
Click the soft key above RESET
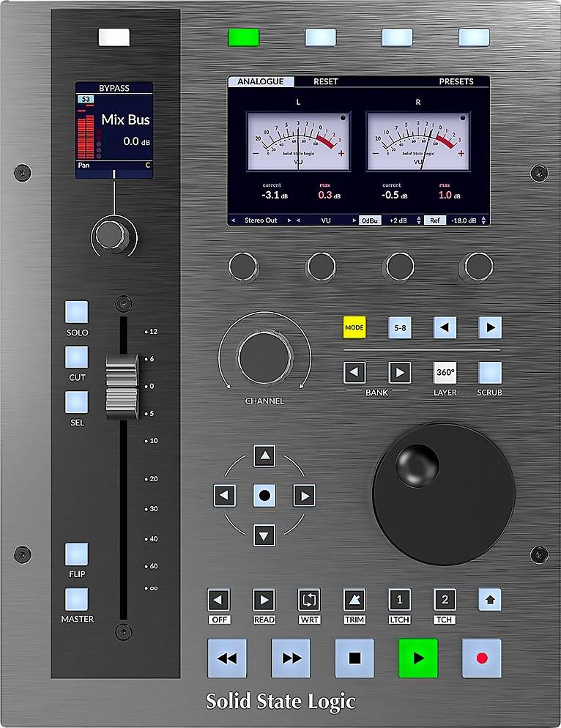click(321, 37)
